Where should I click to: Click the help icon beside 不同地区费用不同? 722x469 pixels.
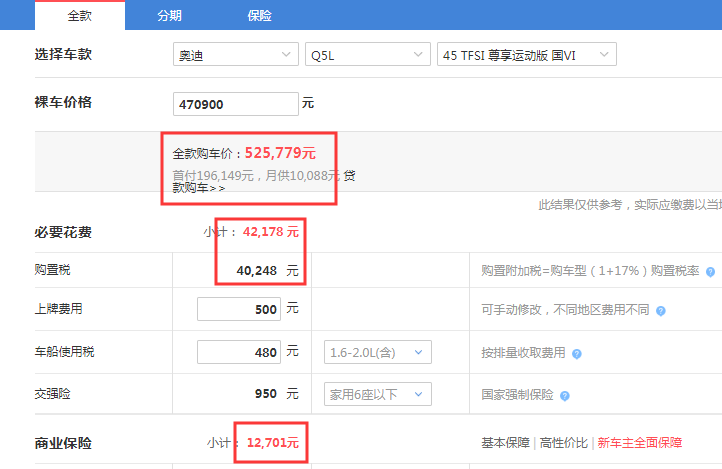pos(660,311)
